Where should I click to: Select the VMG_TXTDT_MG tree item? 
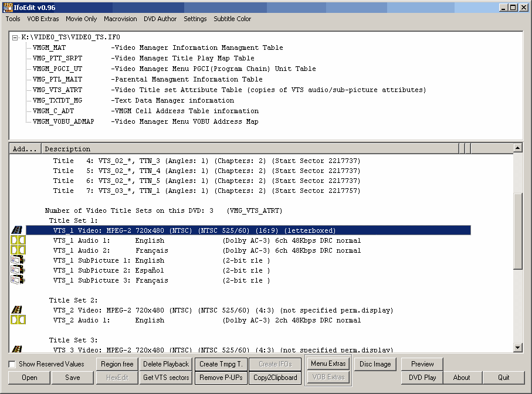click(57, 100)
